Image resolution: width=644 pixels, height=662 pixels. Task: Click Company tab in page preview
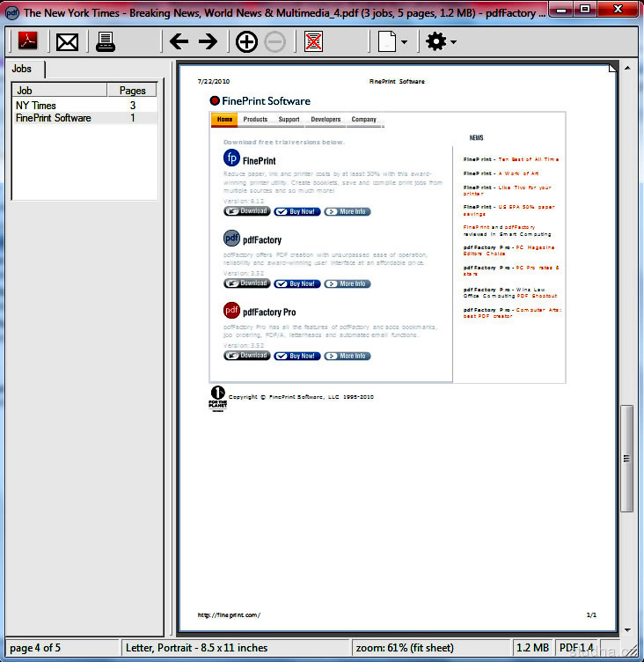(363, 120)
